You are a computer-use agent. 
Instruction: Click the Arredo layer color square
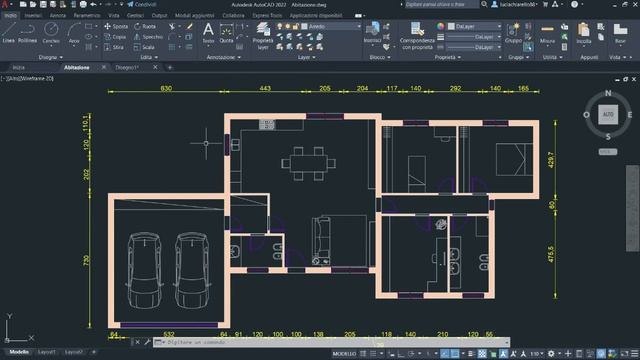coord(304,26)
